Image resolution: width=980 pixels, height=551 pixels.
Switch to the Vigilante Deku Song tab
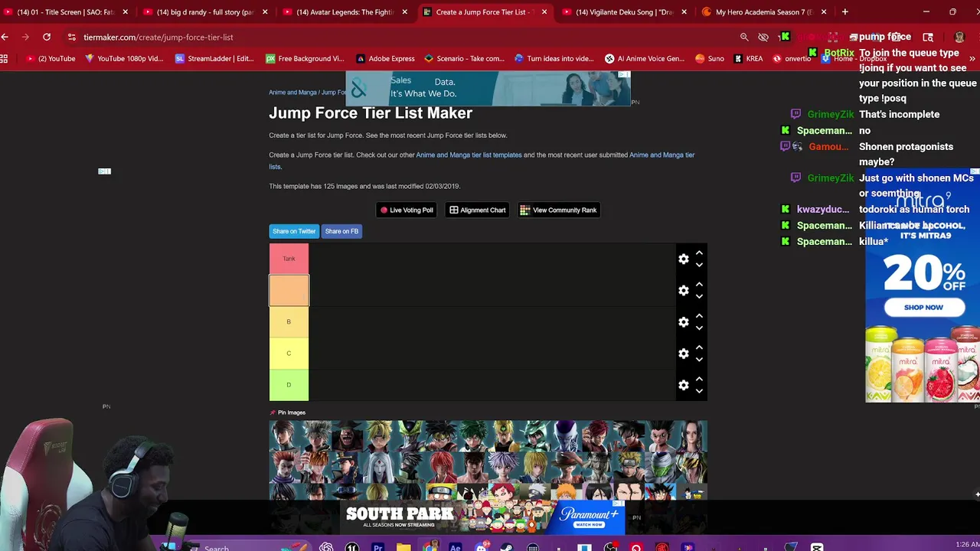pyautogui.click(x=624, y=12)
